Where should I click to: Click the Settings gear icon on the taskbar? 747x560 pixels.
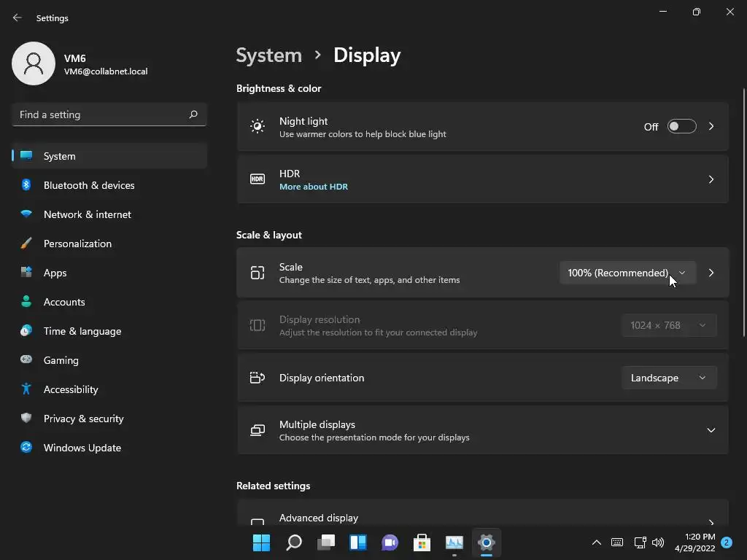tap(487, 542)
